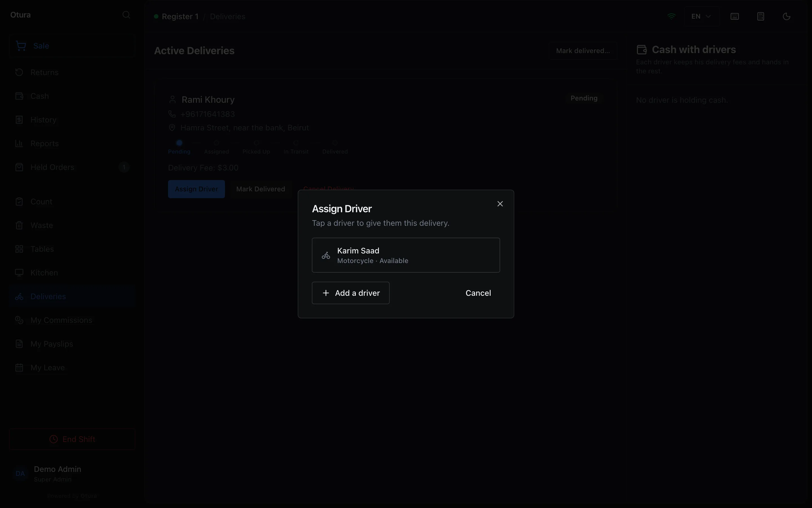Open the Kitchen display

pyautogui.click(x=72, y=273)
